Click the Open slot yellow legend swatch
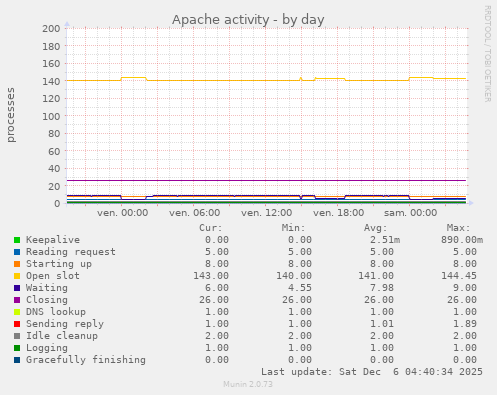The height and width of the screenshot is (395, 497). point(17,276)
